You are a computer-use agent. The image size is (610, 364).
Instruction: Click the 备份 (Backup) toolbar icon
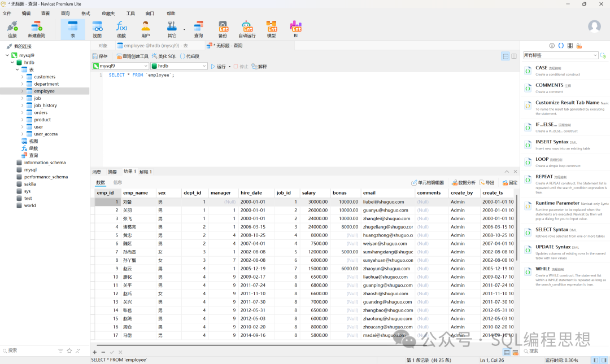pyautogui.click(x=223, y=29)
